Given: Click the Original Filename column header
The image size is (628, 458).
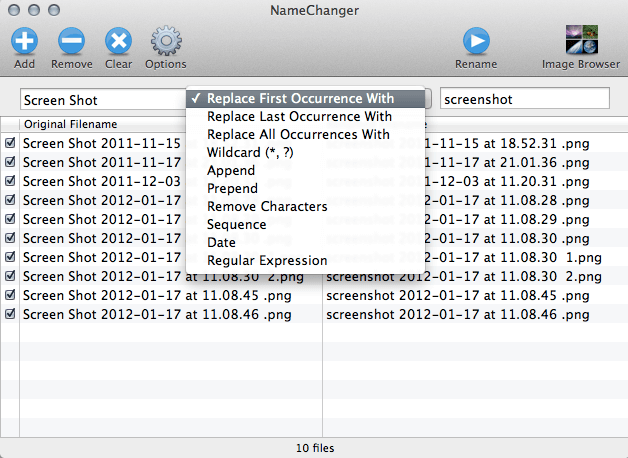Looking at the screenshot, I should pyautogui.click(x=70, y=125).
